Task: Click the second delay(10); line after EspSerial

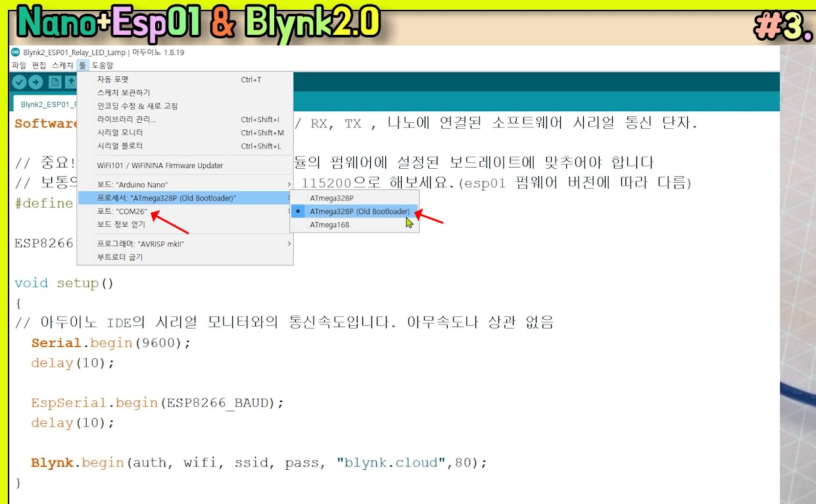Action: [x=73, y=423]
